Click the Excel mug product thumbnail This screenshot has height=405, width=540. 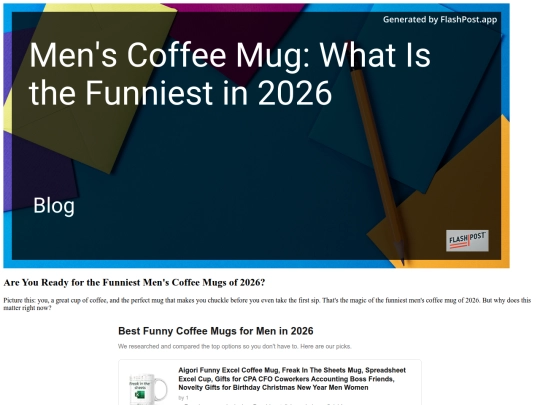tap(148, 388)
